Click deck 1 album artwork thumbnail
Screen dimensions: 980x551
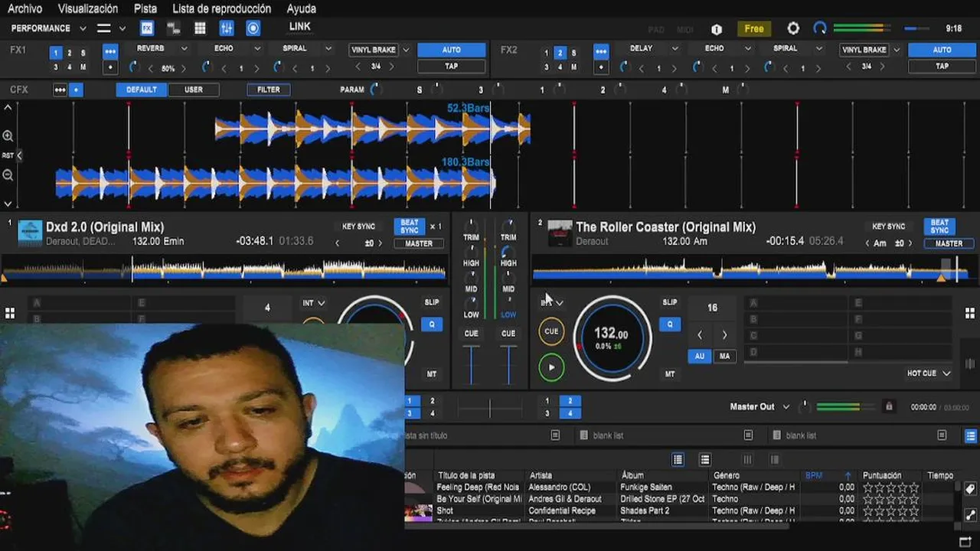point(30,233)
